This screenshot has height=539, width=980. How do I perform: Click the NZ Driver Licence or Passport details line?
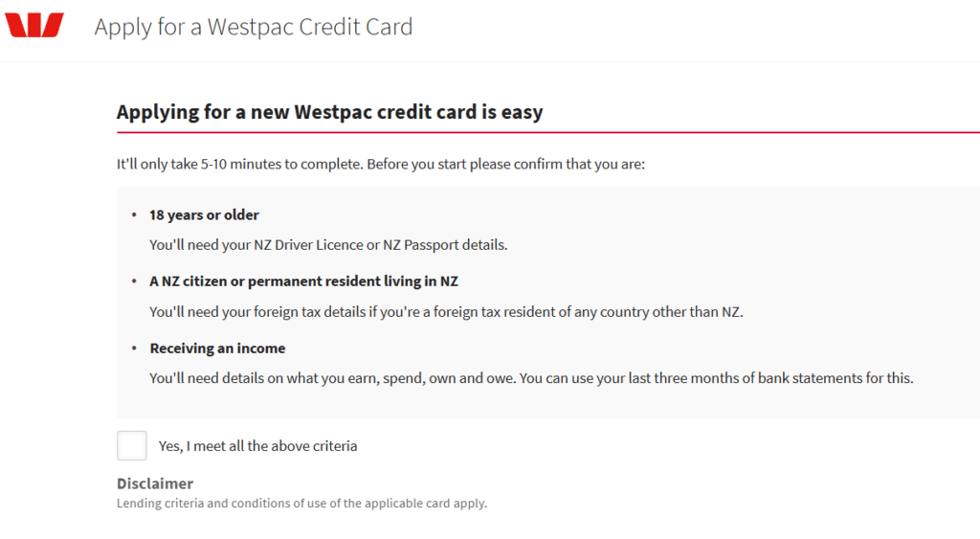point(328,244)
